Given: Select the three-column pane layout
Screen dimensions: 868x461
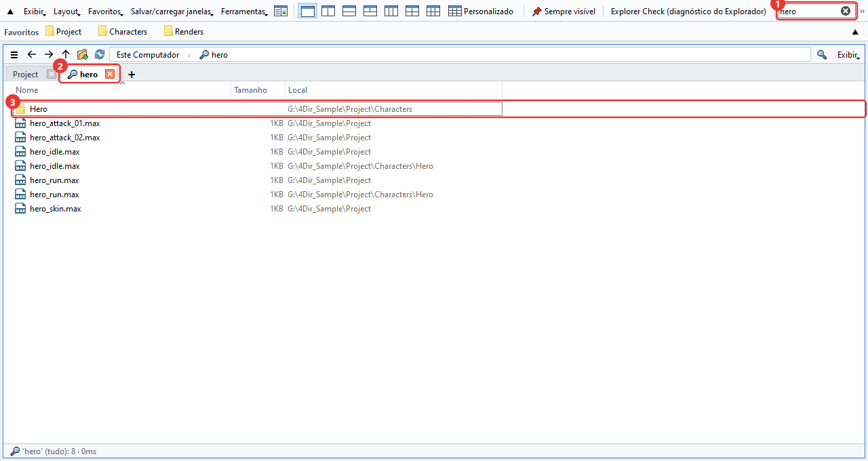Looking at the screenshot, I should 391,12.
